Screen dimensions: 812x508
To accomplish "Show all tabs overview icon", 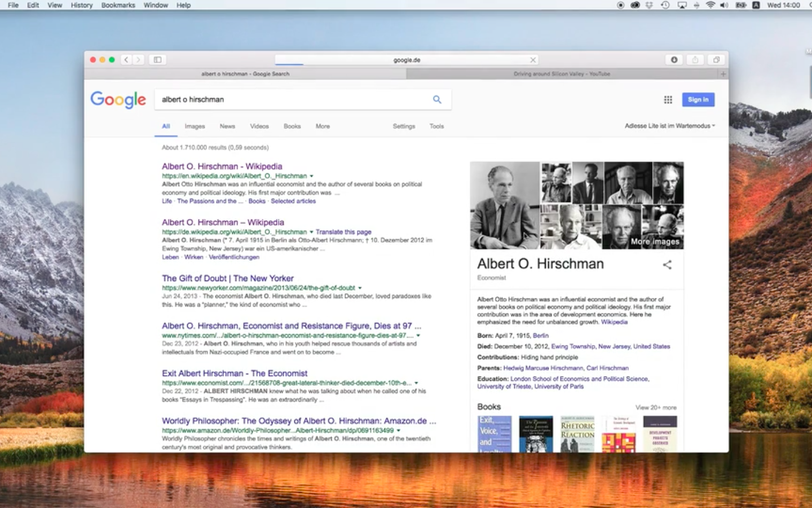I will 716,60.
